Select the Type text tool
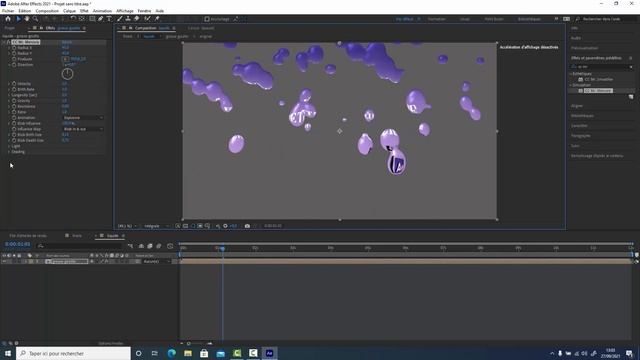640x360 pixels. pyautogui.click(x=109, y=19)
